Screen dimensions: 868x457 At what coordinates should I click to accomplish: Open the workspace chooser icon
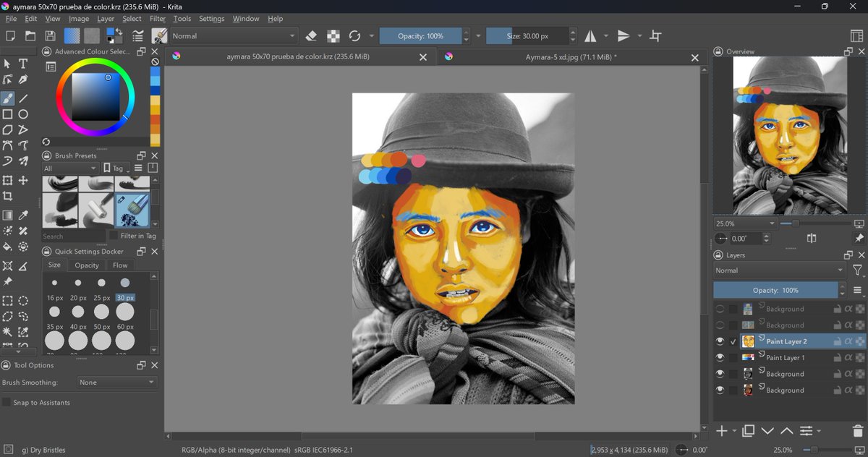[856, 35]
